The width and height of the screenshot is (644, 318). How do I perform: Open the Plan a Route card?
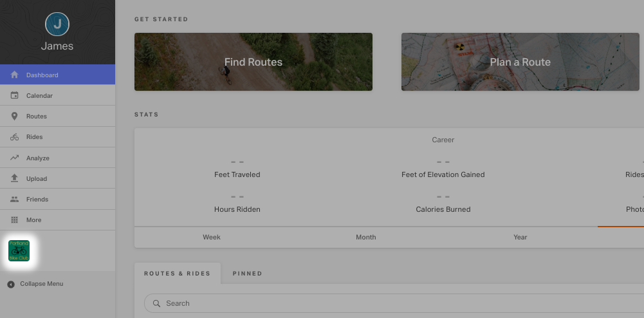point(520,62)
